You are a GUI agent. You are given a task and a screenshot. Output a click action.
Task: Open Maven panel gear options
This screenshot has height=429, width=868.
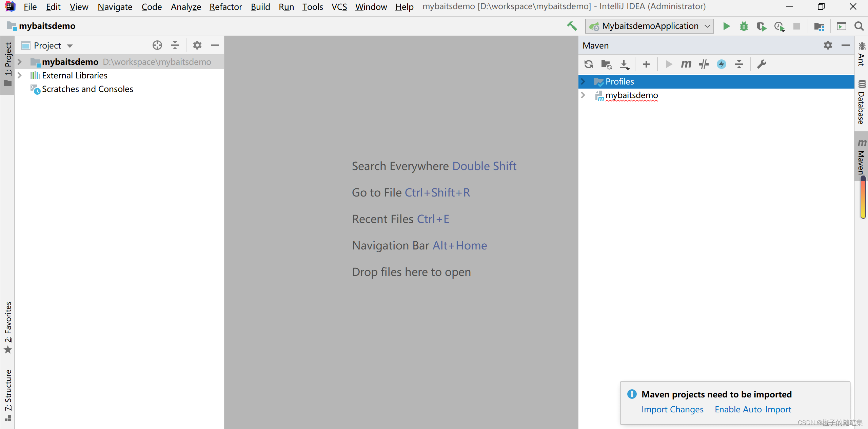coord(828,45)
